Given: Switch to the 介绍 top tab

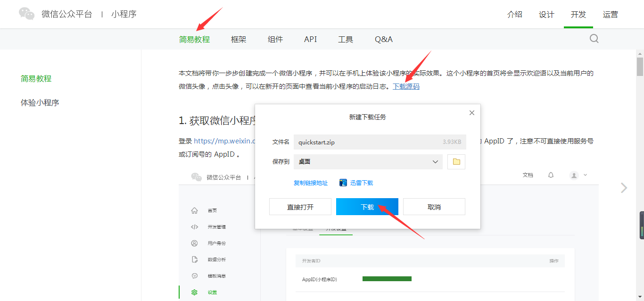Looking at the screenshot, I should tap(515, 14).
